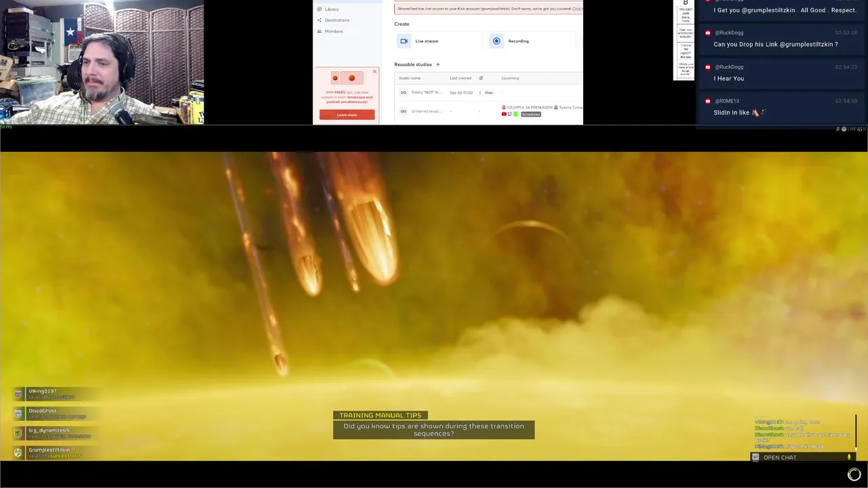Click the streamer webcam feed

[x=102, y=62]
